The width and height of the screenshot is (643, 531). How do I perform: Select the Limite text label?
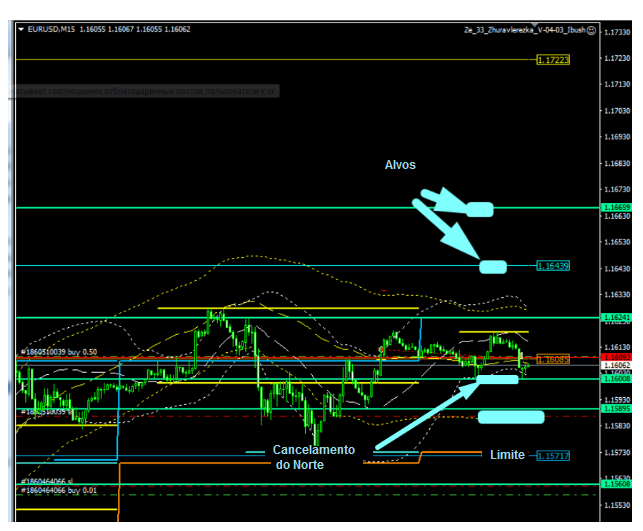[507, 455]
